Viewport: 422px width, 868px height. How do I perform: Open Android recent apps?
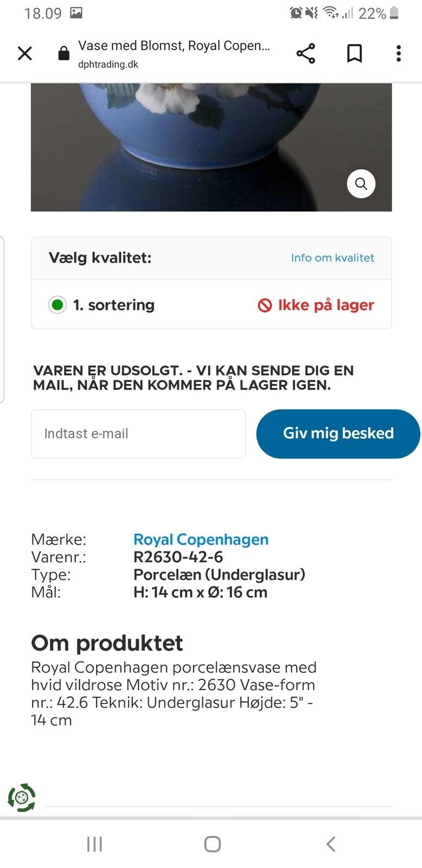tap(94, 844)
